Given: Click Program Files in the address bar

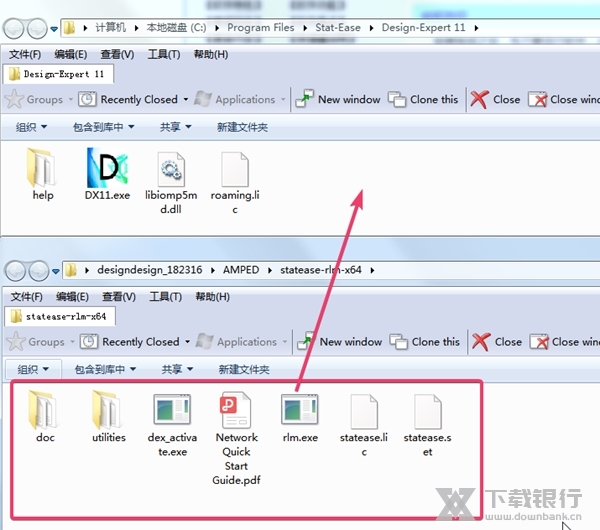Looking at the screenshot, I should [x=261, y=28].
